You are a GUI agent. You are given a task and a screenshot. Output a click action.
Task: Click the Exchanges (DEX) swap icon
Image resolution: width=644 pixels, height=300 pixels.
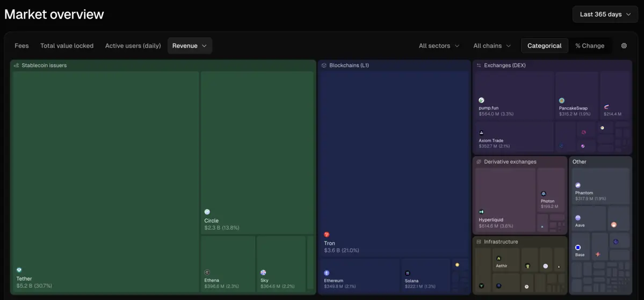tap(479, 65)
